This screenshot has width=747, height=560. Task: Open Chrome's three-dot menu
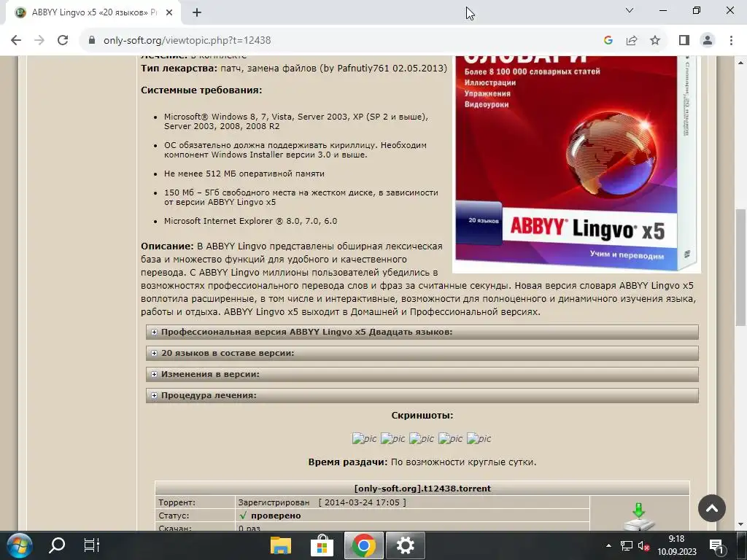coord(731,41)
